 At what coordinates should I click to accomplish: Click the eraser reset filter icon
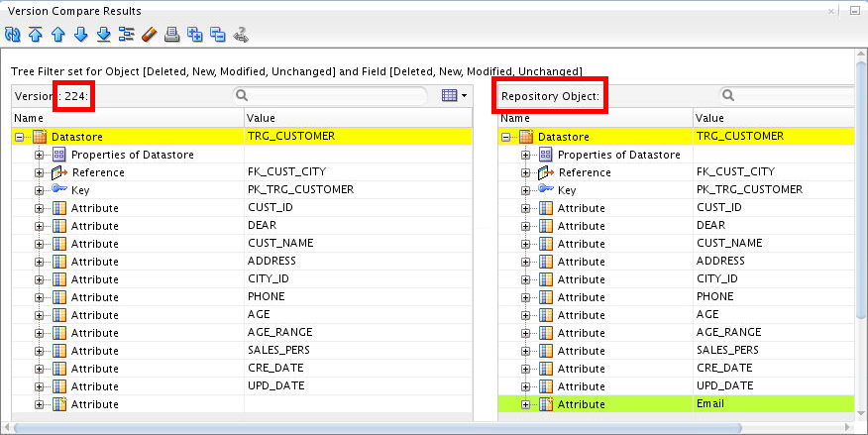click(x=150, y=35)
